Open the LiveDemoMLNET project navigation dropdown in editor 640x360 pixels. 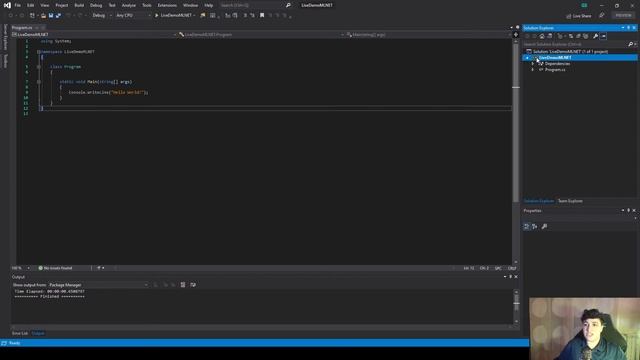pos(94,35)
